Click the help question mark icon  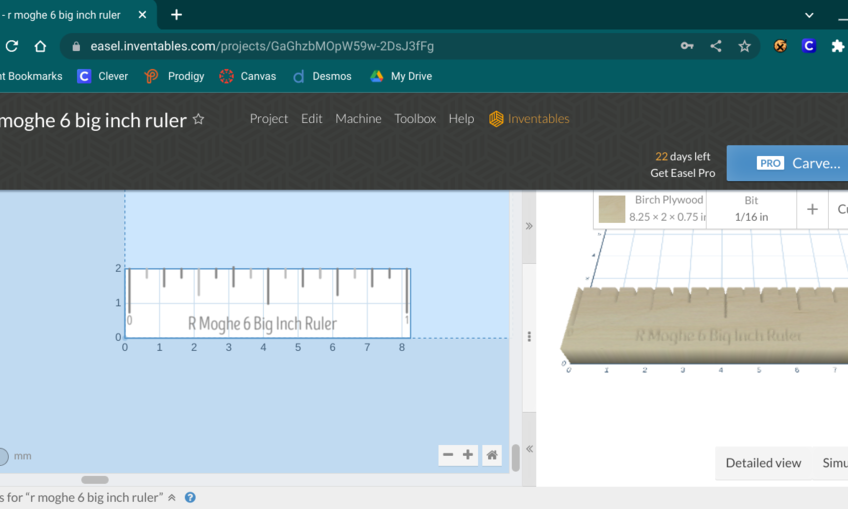[x=190, y=497]
